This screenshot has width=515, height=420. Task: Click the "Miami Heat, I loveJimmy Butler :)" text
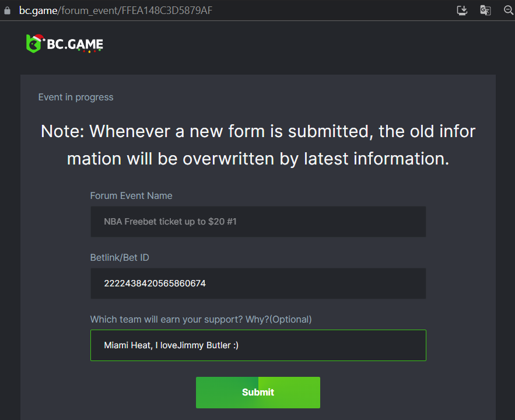171,345
